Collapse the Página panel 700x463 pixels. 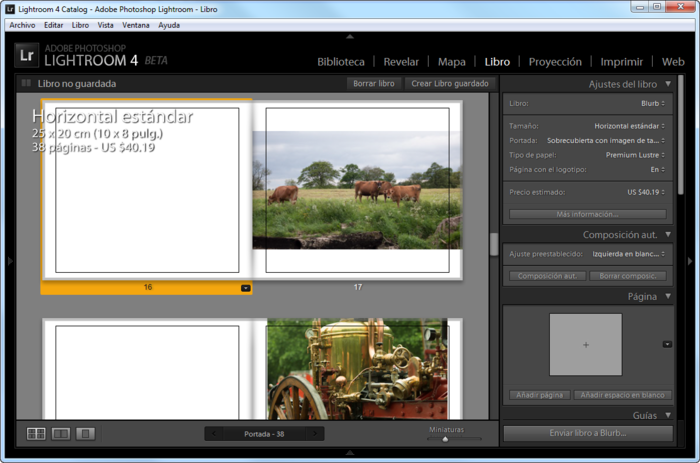(x=668, y=296)
